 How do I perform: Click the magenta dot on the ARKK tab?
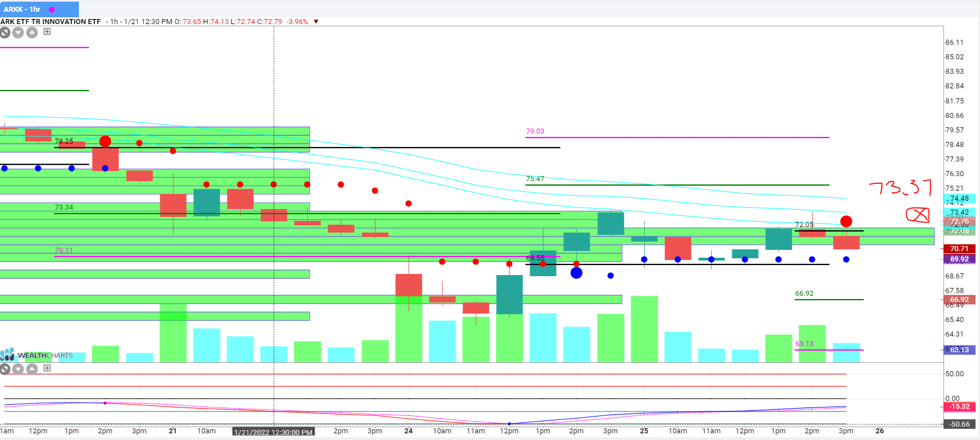[x=52, y=10]
